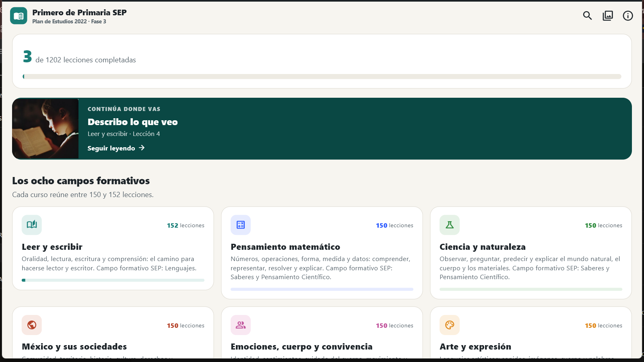Click the 150 lecciones count on México y sus sociedades

click(186, 326)
